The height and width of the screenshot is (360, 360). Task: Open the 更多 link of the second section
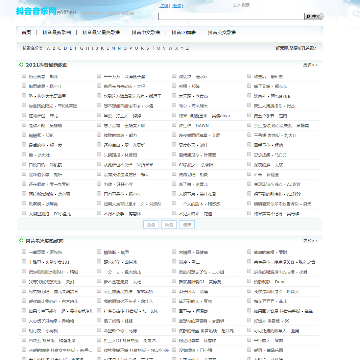(310, 241)
